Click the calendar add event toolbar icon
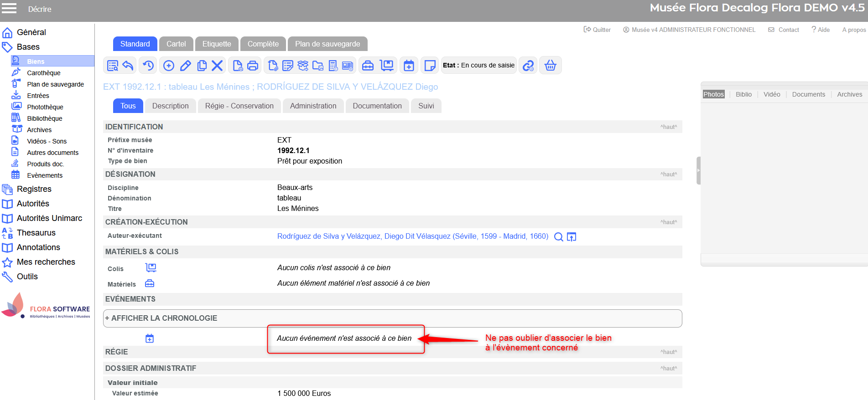The width and height of the screenshot is (868, 400). coord(409,66)
